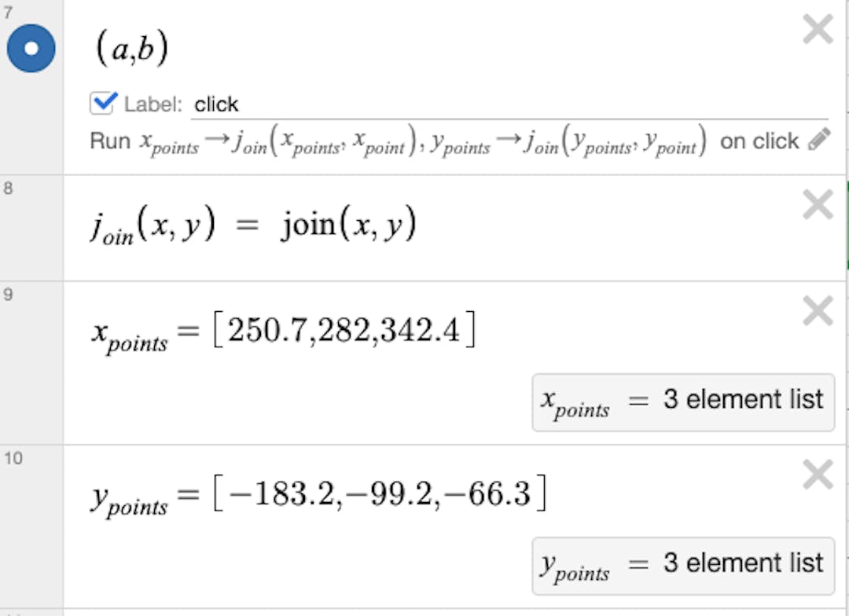Remove the x_points list expression
The height and width of the screenshot is (616, 849).
click(818, 311)
